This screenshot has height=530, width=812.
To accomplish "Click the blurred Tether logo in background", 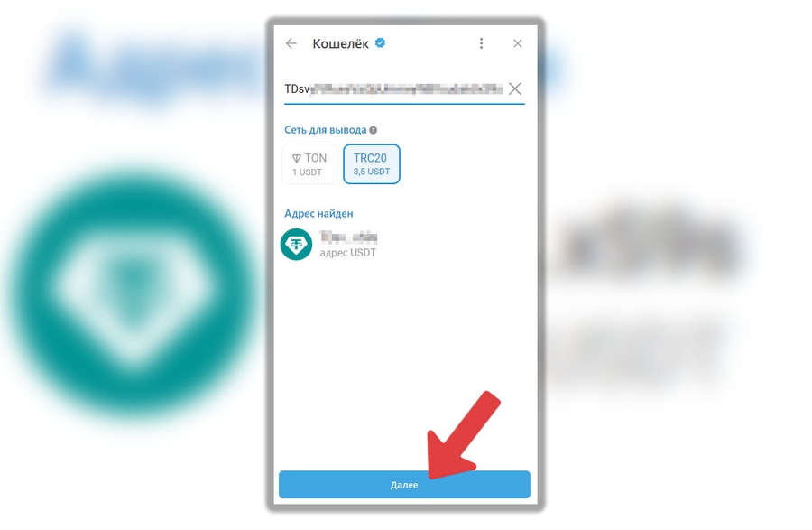I will pyautogui.click(x=134, y=291).
